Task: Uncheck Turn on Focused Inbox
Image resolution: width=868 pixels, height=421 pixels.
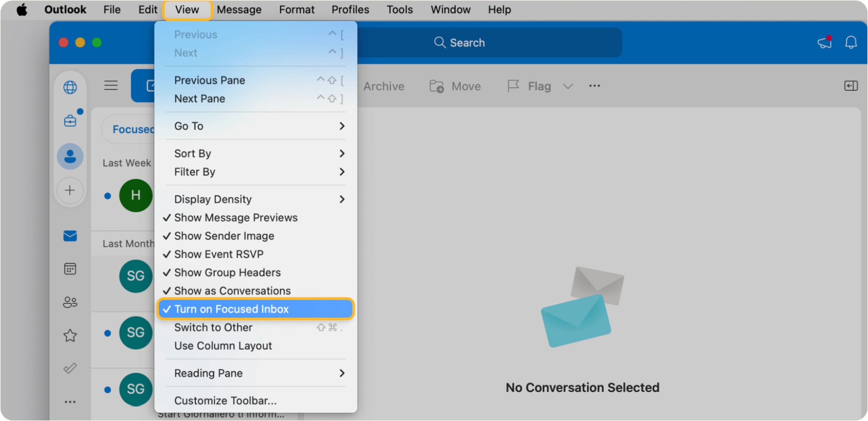Action: coord(255,309)
